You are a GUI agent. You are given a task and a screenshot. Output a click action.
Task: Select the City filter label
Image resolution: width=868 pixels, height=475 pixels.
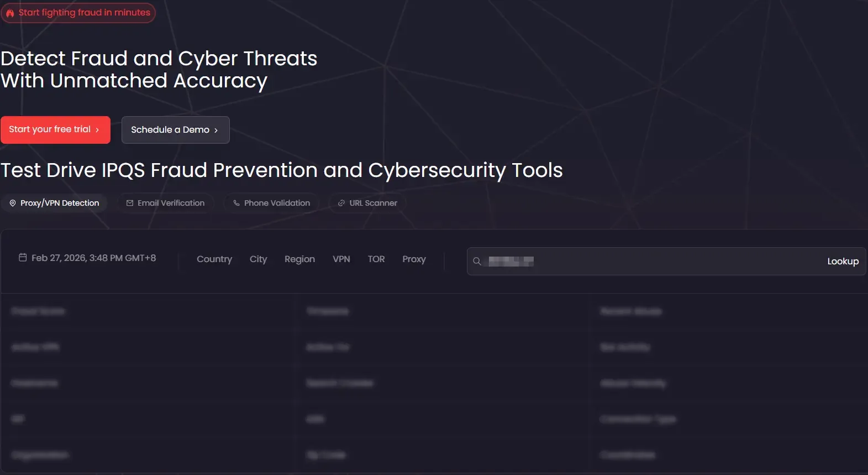click(x=258, y=259)
